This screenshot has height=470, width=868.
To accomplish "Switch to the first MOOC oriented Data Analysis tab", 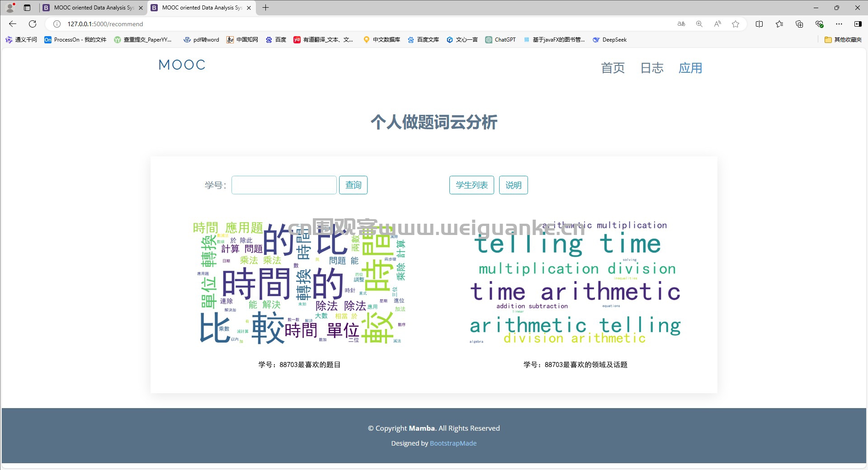I will click(93, 8).
